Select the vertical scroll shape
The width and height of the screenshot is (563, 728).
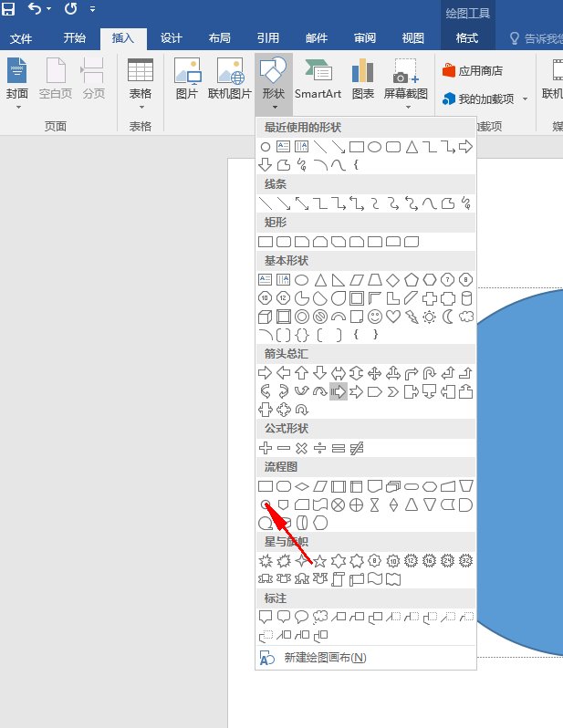coord(339,579)
